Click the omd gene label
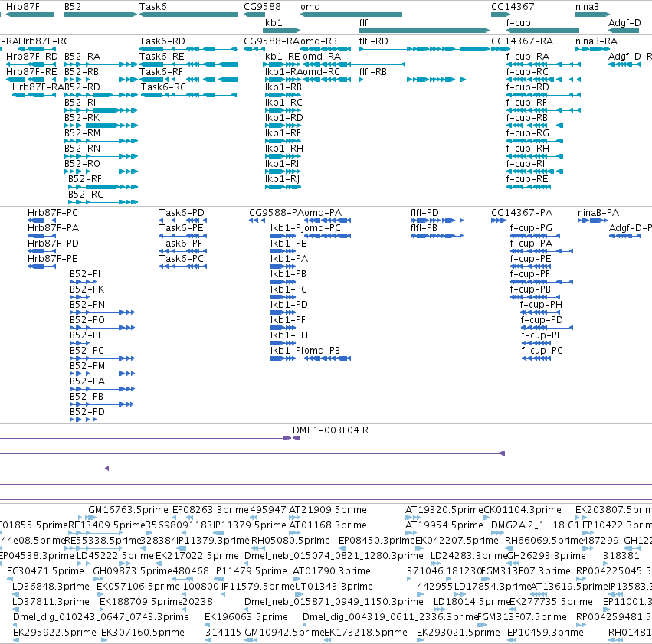 click(310, 7)
